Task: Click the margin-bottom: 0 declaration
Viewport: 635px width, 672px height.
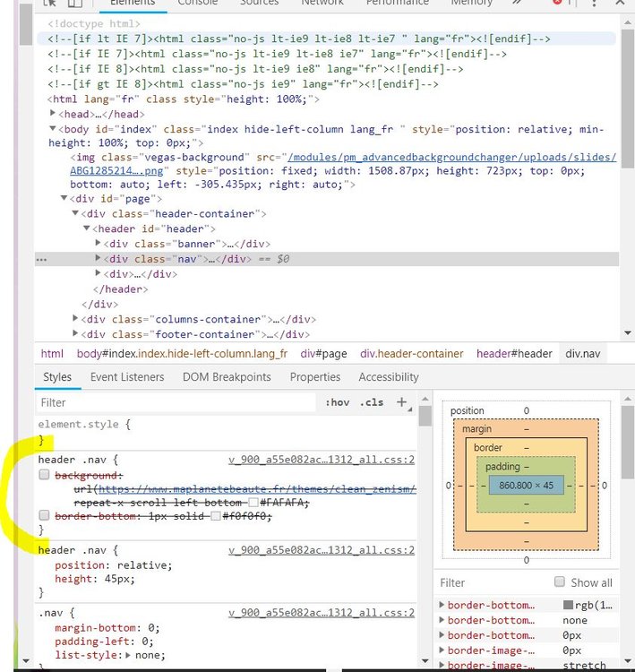Action: (x=107, y=628)
